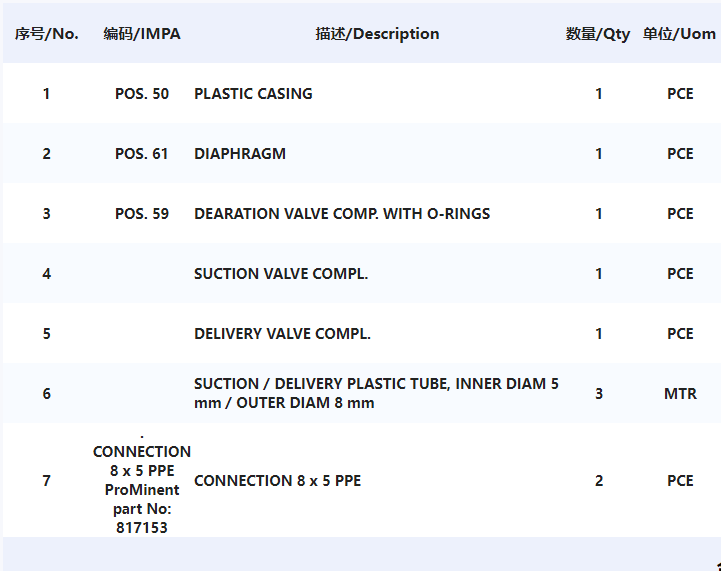The width and height of the screenshot is (721, 571).
Task: Select the PLASTIC CASING description cell
Action: 253,94
